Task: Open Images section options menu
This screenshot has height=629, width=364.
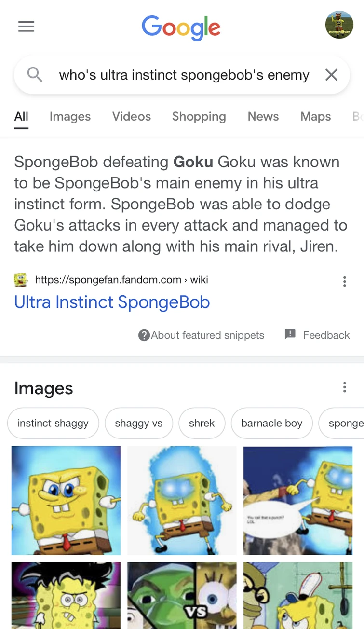Action: [344, 387]
